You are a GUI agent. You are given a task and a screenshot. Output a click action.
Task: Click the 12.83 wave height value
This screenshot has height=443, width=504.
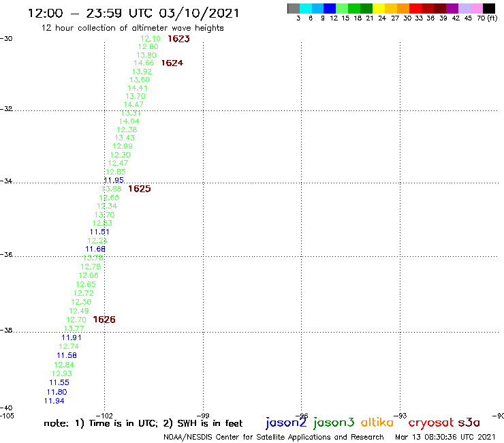[102, 224]
